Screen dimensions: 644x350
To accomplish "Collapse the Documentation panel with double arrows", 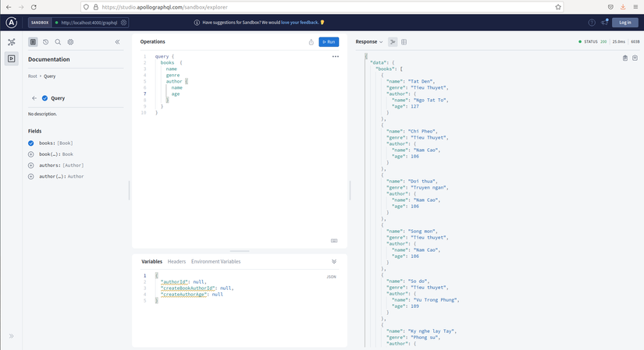I will tap(117, 42).
